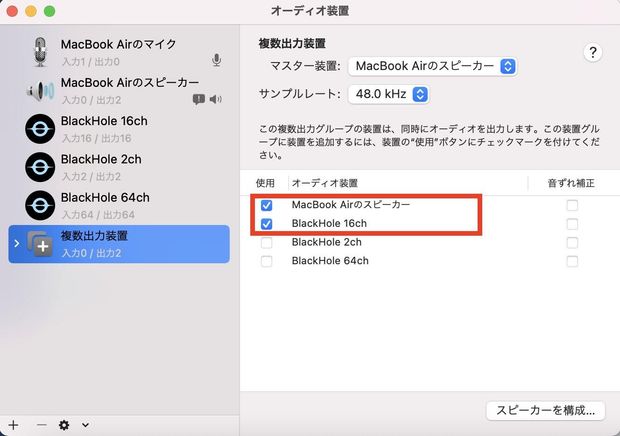The image size is (620, 436).
Task: Enable drift correction for BlackHole 2ch
Action: point(572,243)
